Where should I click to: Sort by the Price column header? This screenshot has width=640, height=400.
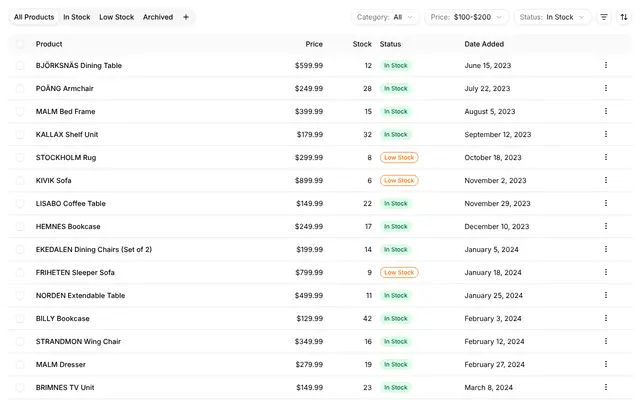[x=314, y=44]
